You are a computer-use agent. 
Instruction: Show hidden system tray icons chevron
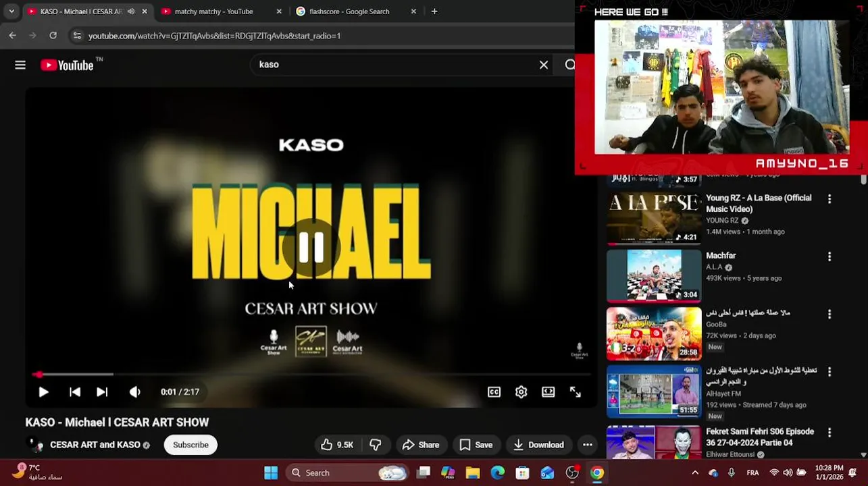[695, 473]
